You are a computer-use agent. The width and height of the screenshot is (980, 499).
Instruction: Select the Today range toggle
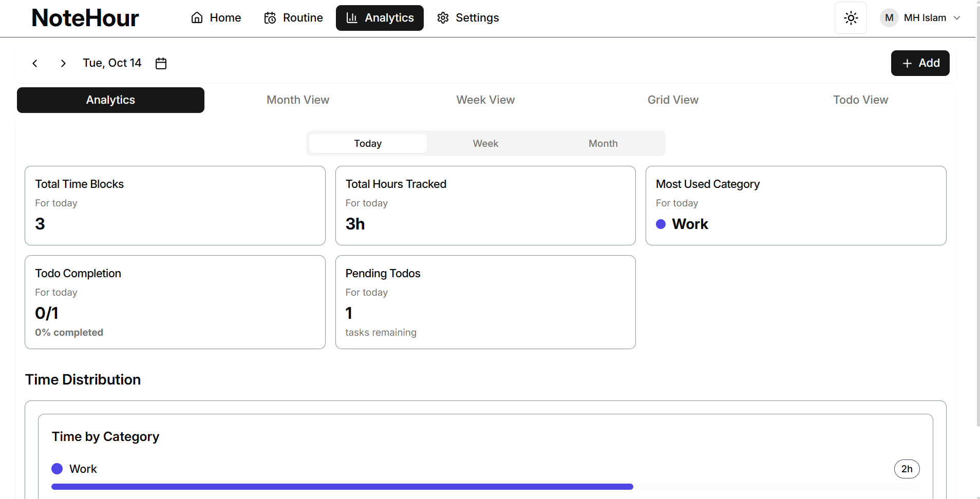pos(368,143)
